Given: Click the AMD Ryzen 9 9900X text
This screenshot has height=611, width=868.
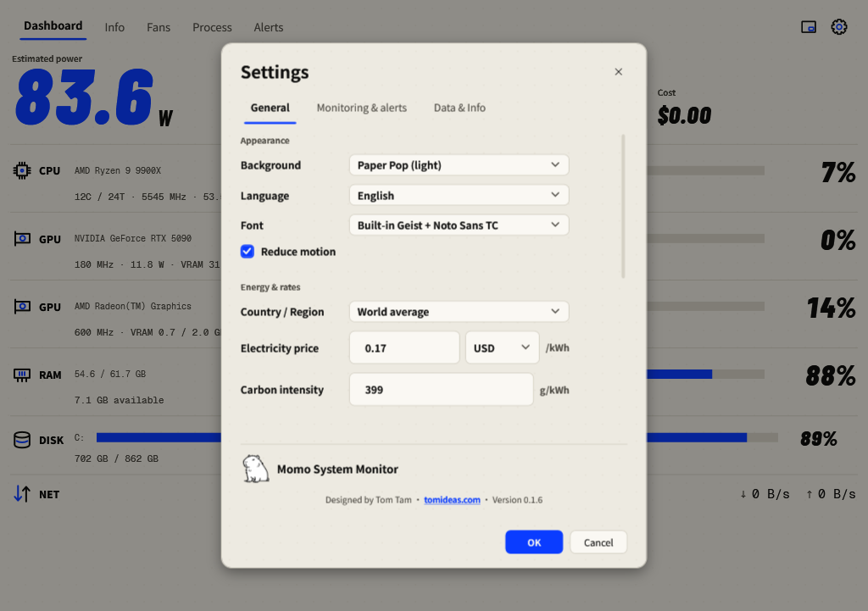Looking at the screenshot, I should pos(118,170).
